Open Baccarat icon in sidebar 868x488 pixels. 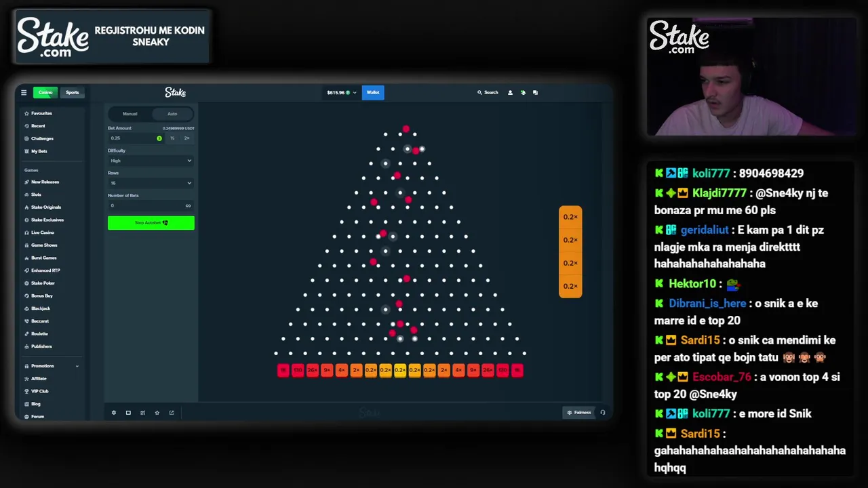pyautogui.click(x=26, y=321)
